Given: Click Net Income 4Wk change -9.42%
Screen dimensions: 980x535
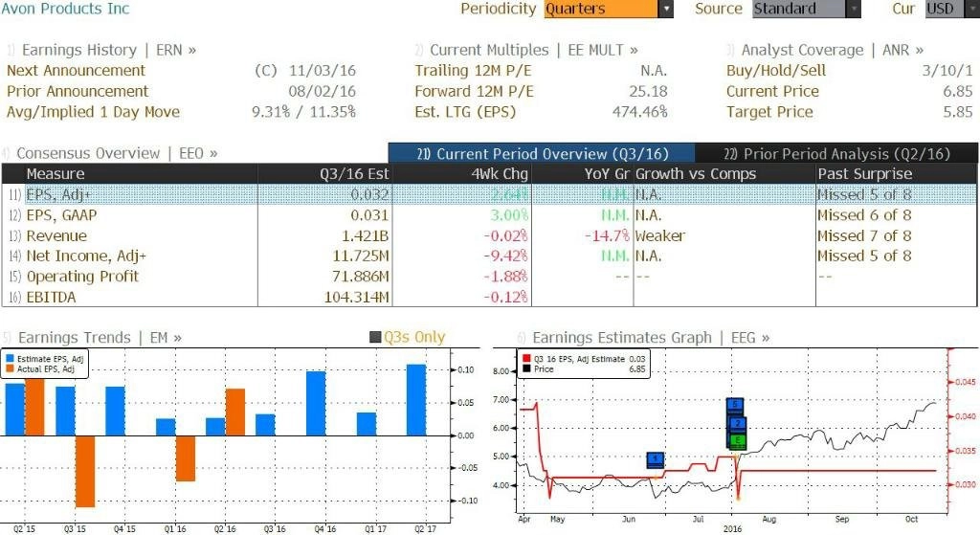Looking at the screenshot, I should (x=505, y=256).
